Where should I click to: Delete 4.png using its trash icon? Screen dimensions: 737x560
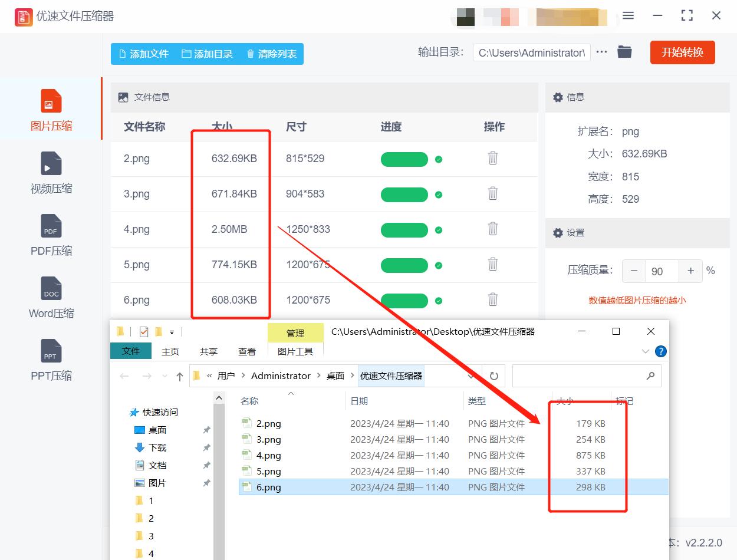(493, 229)
